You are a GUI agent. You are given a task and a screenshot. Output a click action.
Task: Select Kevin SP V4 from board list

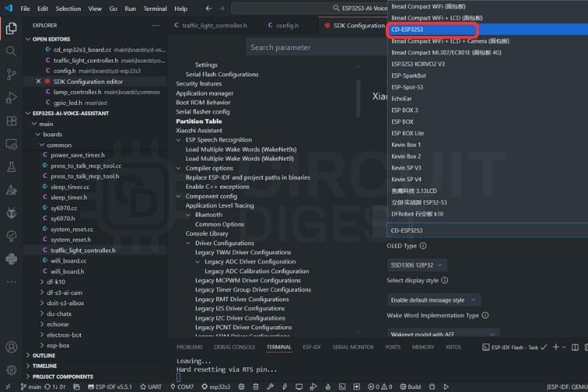[x=488, y=180]
